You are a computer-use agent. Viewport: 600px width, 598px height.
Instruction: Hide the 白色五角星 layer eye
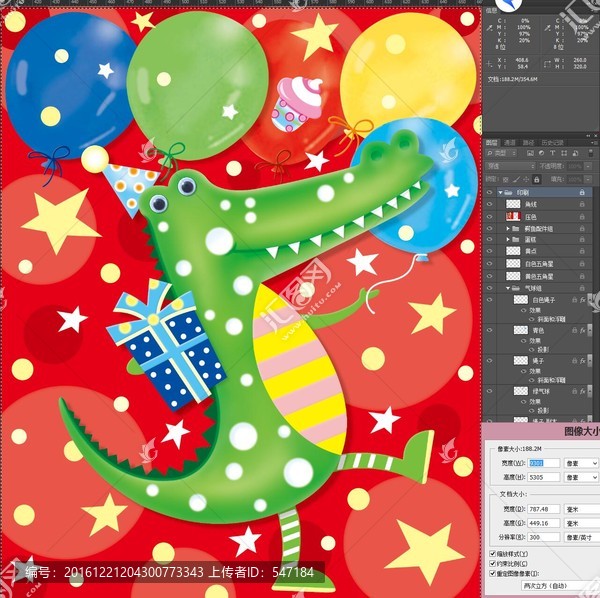coord(489,264)
